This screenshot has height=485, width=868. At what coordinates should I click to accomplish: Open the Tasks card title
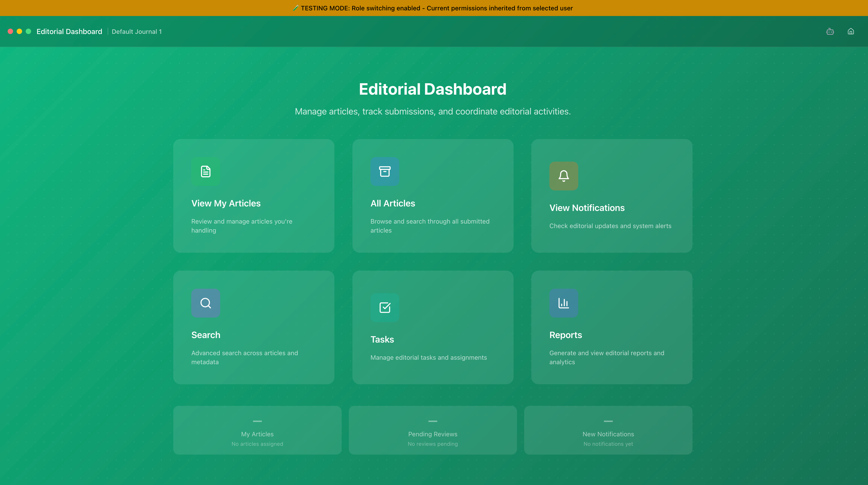pyautogui.click(x=382, y=339)
